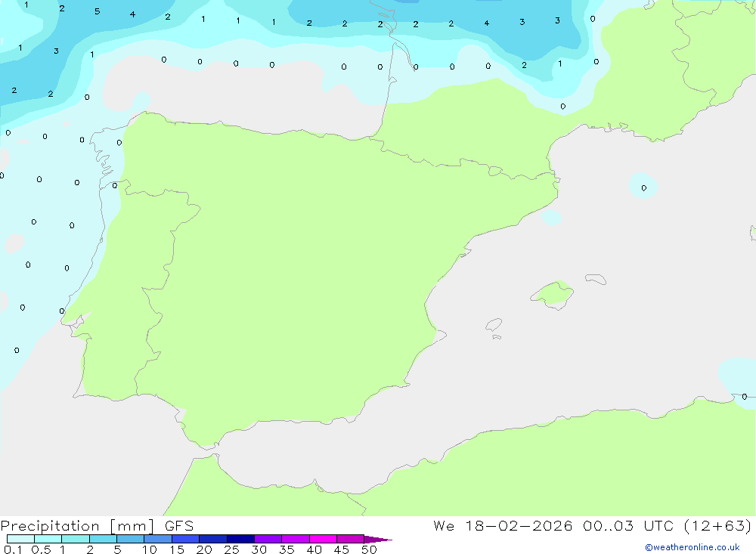The width and height of the screenshot is (756, 554).
Task: Click the 'Precipitation [mm]' map title
Action: (77, 526)
